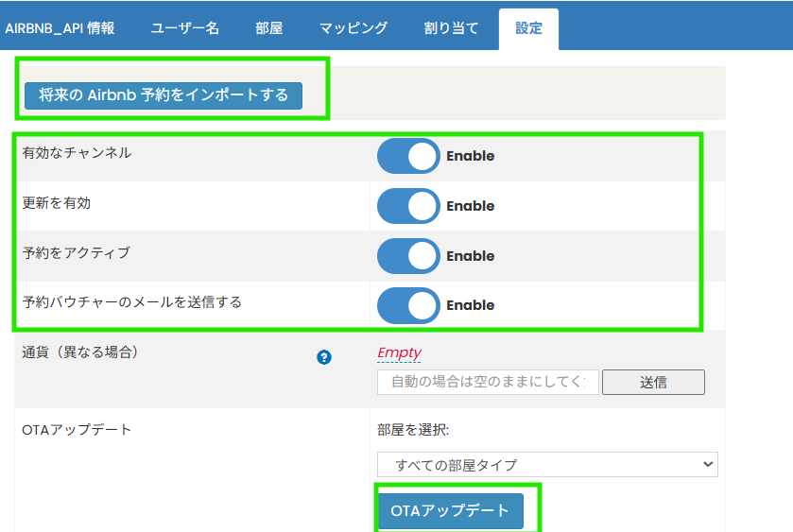Go to the 部屋 tab
Viewport: 793px width, 532px height.
pyautogui.click(x=268, y=28)
